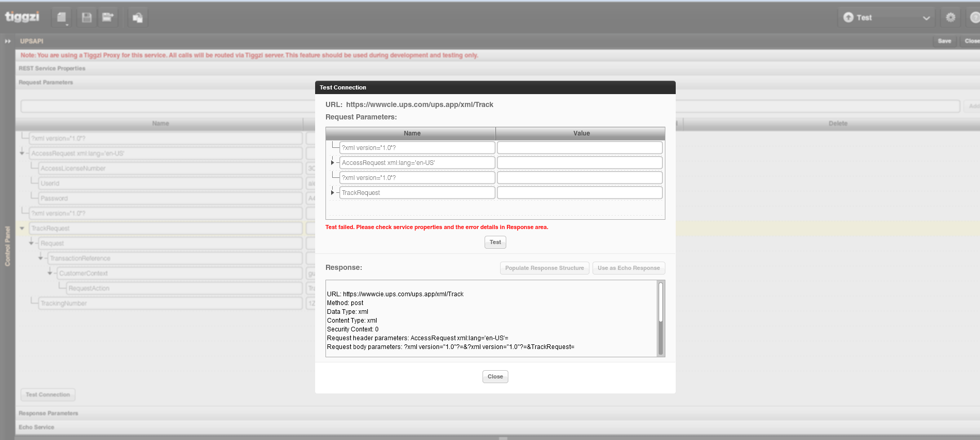This screenshot has height=440, width=980.
Task: Click the Save floppy disk icon
Action: (x=87, y=18)
